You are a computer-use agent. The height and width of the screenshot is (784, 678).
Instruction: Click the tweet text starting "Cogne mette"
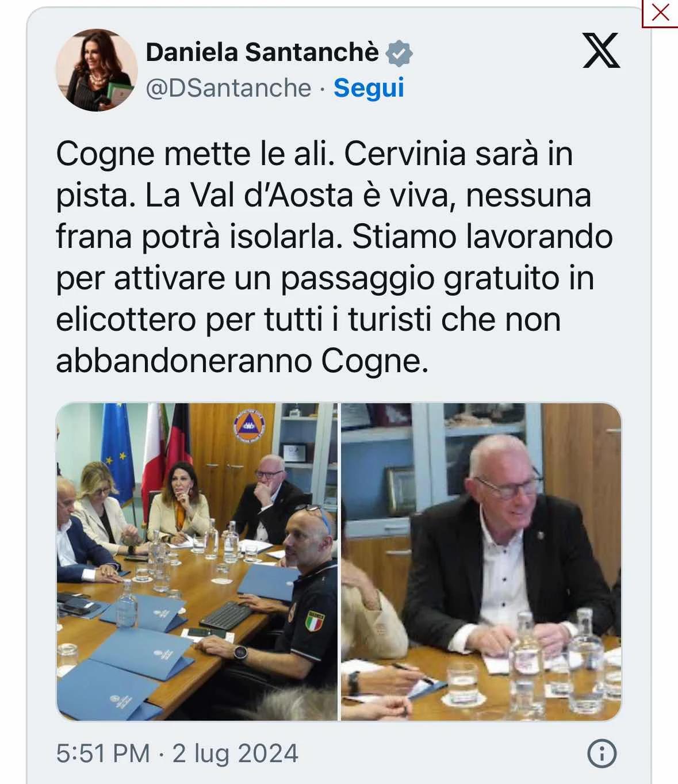[334, 257]
